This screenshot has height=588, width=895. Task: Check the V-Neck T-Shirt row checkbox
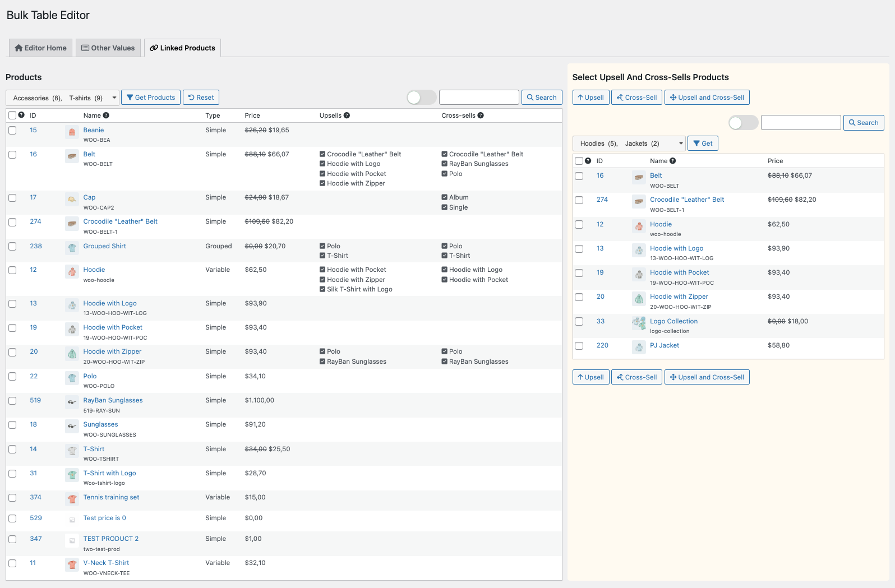(x=12, y=563)
